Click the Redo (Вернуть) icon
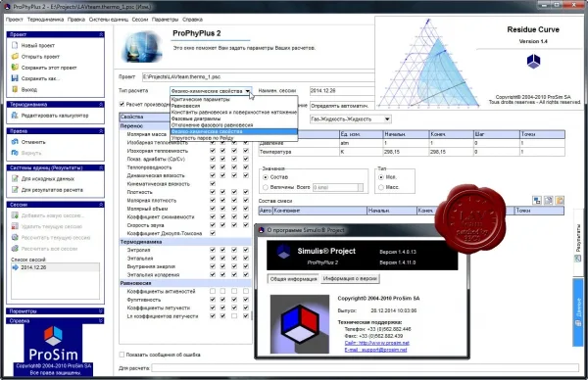 click(x=15, y=153)
